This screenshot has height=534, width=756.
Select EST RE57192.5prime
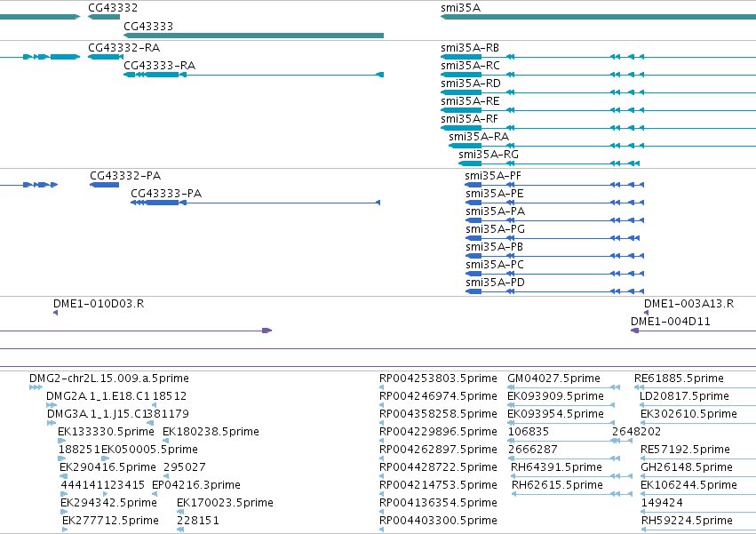pyautogui.click(x=685, y=449)
